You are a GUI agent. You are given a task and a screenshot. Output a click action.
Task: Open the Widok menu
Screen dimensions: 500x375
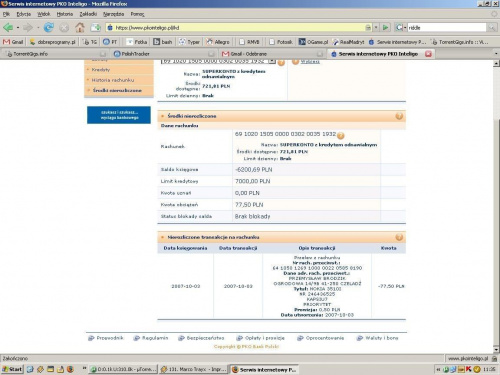[44, 14]
